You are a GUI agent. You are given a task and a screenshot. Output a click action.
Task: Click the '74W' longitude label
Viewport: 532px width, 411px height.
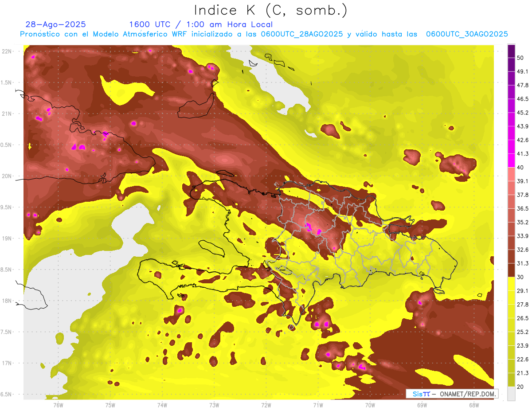point(162,405)
